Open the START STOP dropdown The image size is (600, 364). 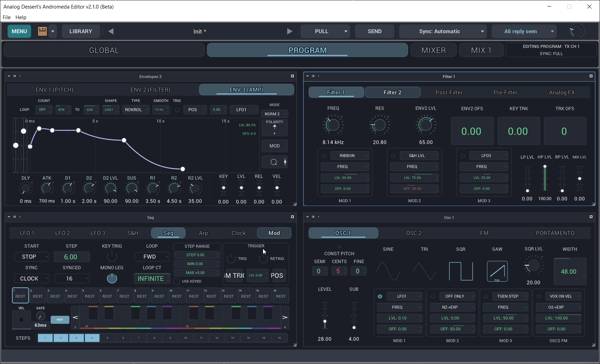pyautogui.click(x=32, y=257)
